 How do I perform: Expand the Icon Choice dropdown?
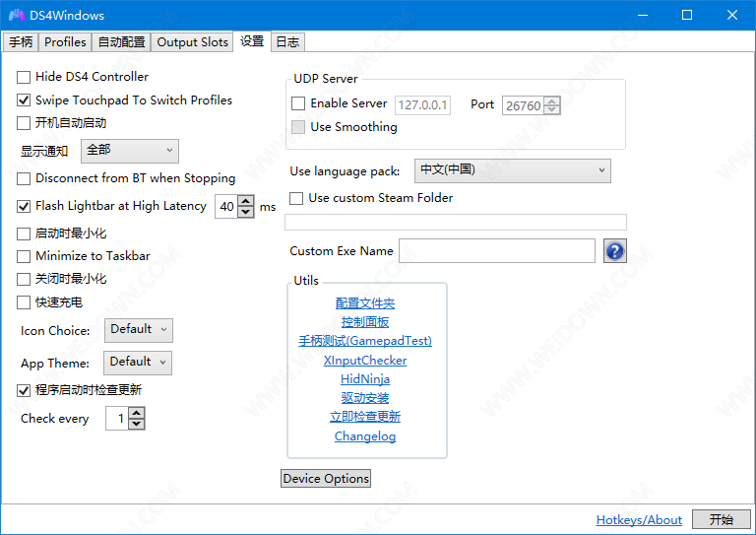click(x=139, y=330)
